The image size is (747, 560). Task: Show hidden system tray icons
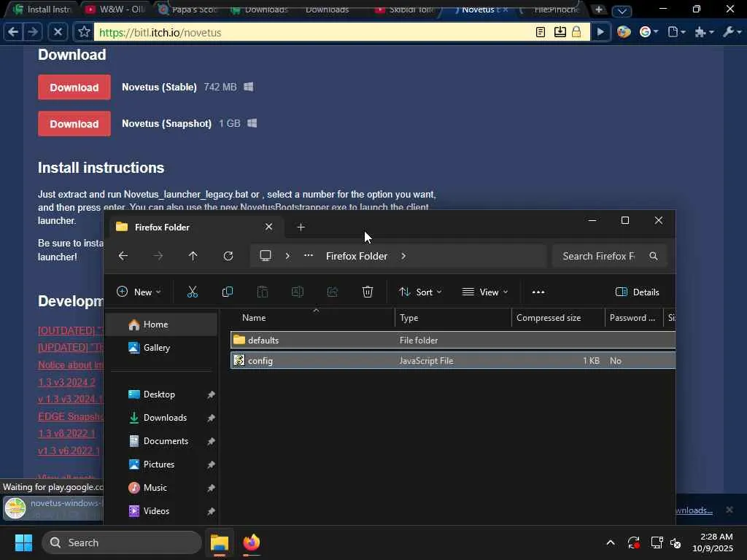(x=611, y=542)
